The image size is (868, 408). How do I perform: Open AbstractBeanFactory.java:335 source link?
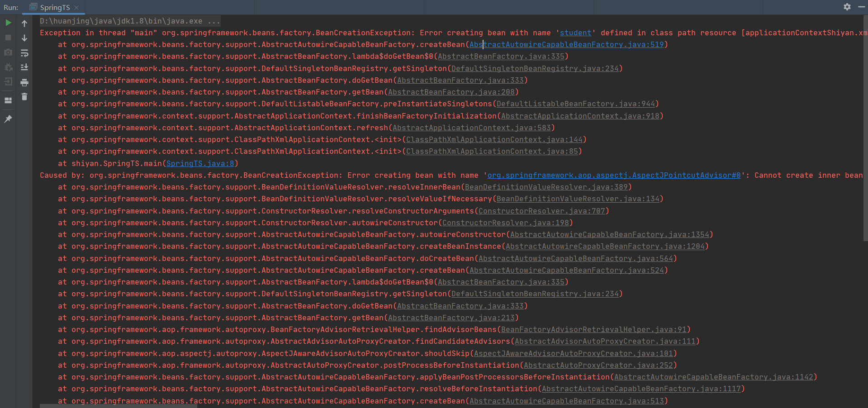point(502,56)
